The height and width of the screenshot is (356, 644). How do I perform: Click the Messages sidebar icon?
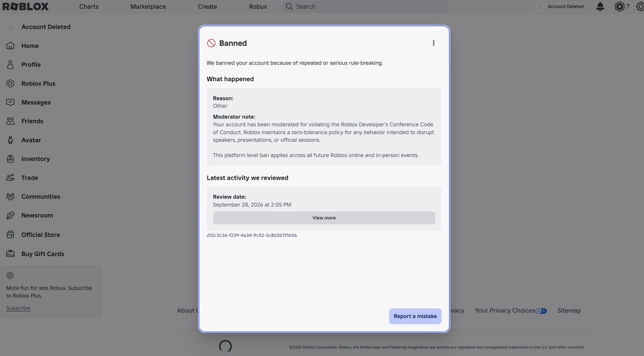click(10, 102)
